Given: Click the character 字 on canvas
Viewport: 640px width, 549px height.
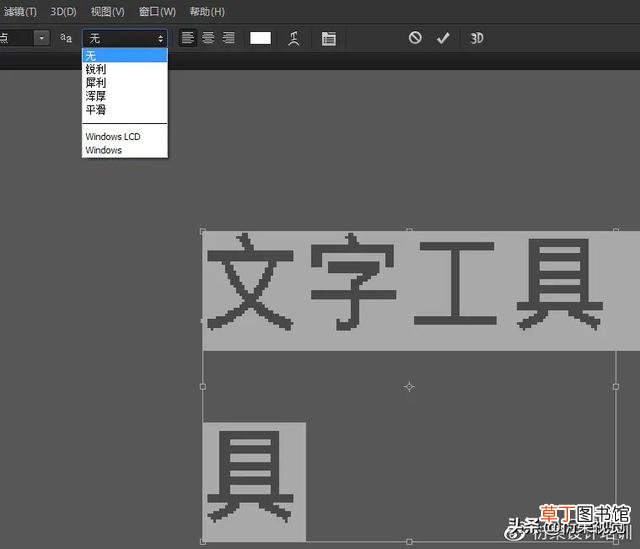Looking at the screenshot, I should (x=353, y=282).
